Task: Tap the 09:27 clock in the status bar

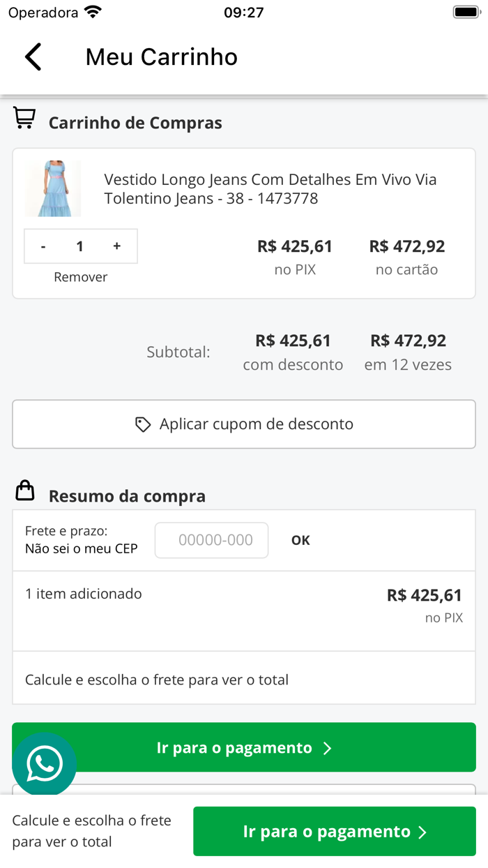Action: (243, 11)
